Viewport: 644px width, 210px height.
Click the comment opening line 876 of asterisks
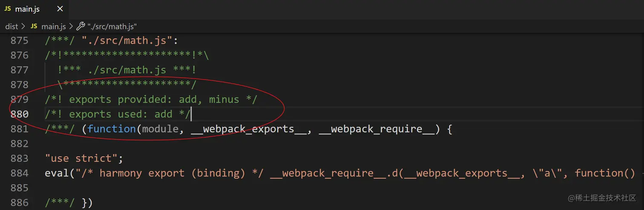coord(126,55)
